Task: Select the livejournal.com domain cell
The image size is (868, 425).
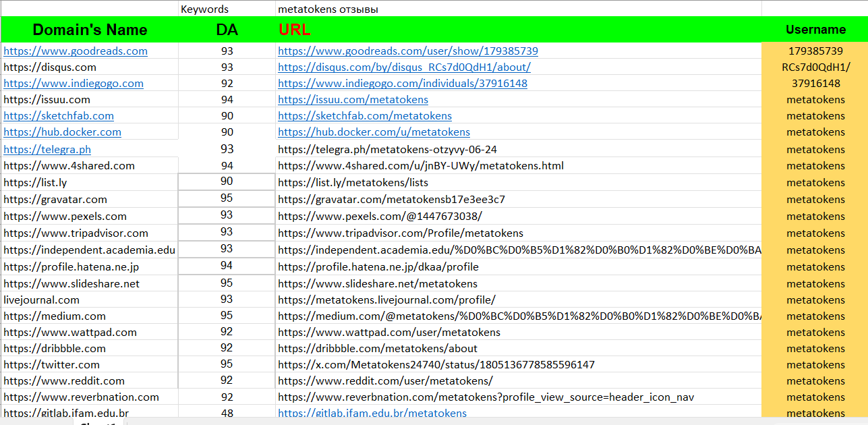Action: coord(42,300)
